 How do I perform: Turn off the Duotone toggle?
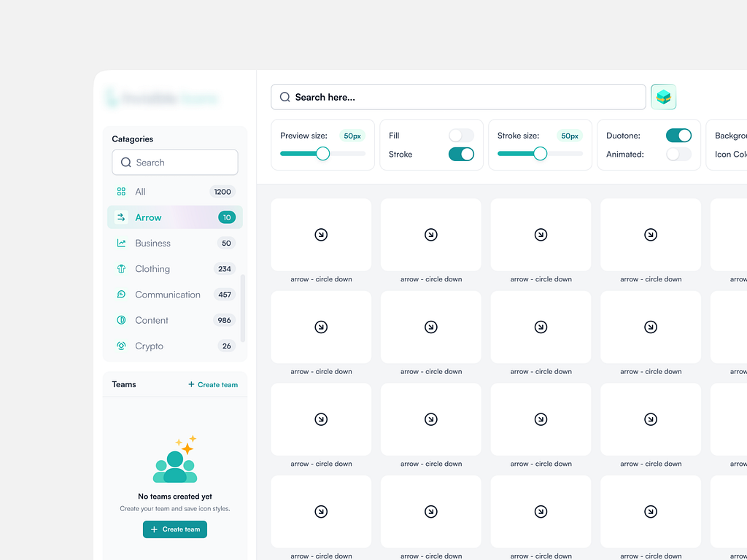click(678, 135)
